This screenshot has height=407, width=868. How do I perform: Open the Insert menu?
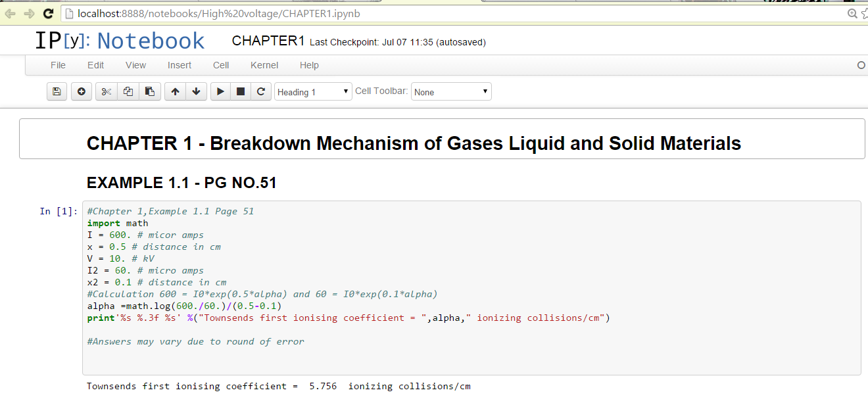180,65
